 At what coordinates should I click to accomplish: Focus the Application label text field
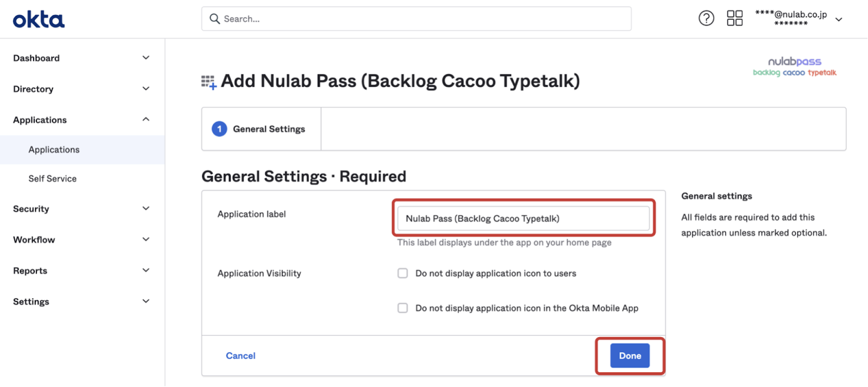(524, 218)
